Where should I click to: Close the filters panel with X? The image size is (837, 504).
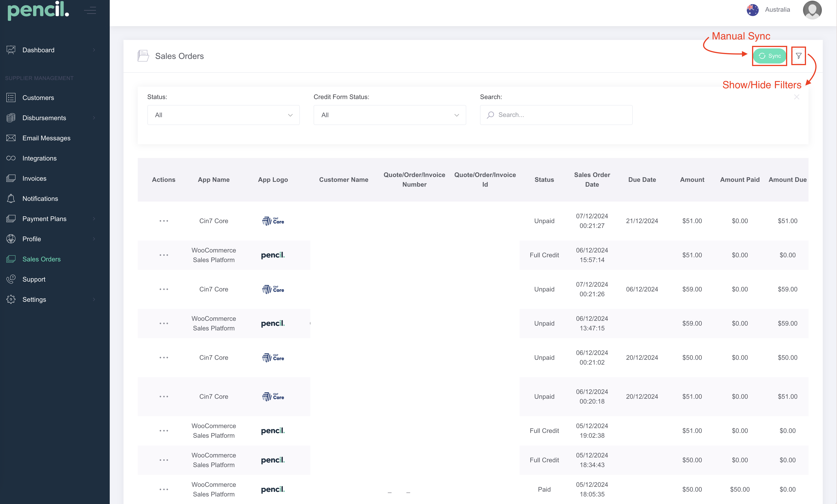tap(797, 97)
